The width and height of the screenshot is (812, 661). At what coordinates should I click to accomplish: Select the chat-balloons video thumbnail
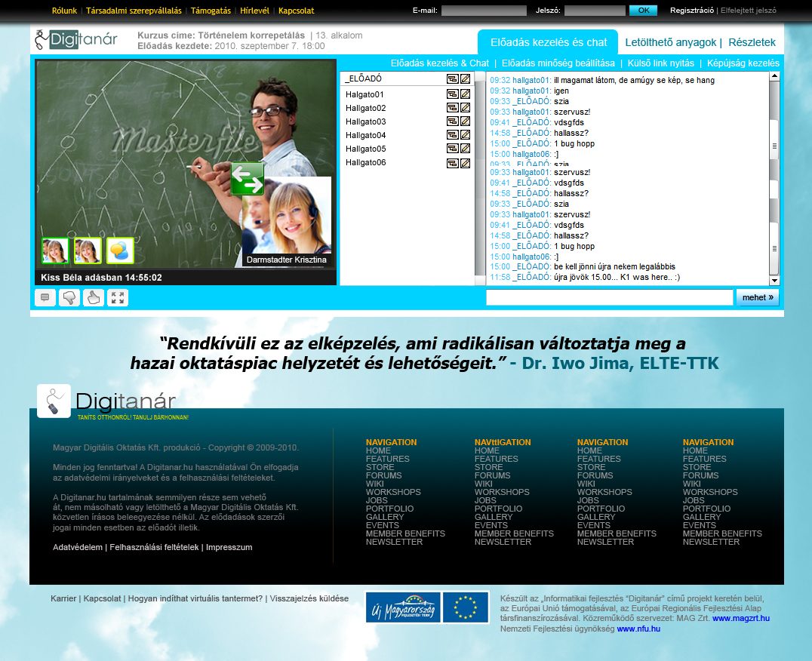click(121, 249)
